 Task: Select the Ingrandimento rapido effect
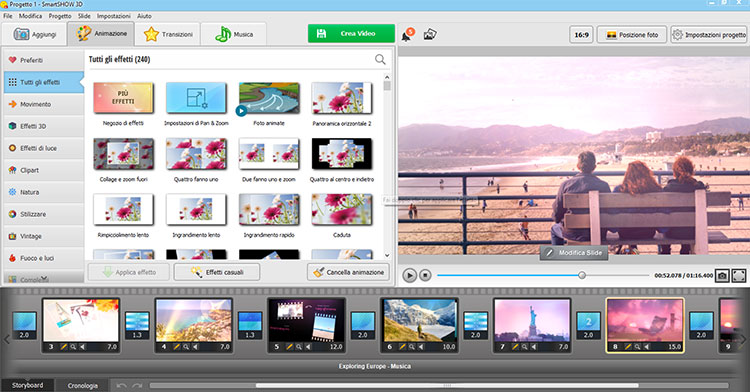(269, 210)
